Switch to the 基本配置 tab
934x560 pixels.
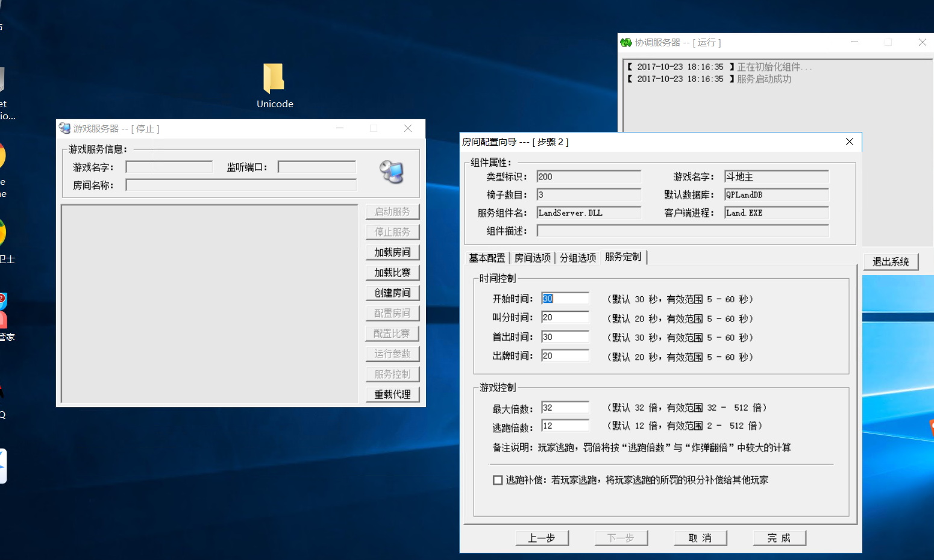[x=487, y=258]
